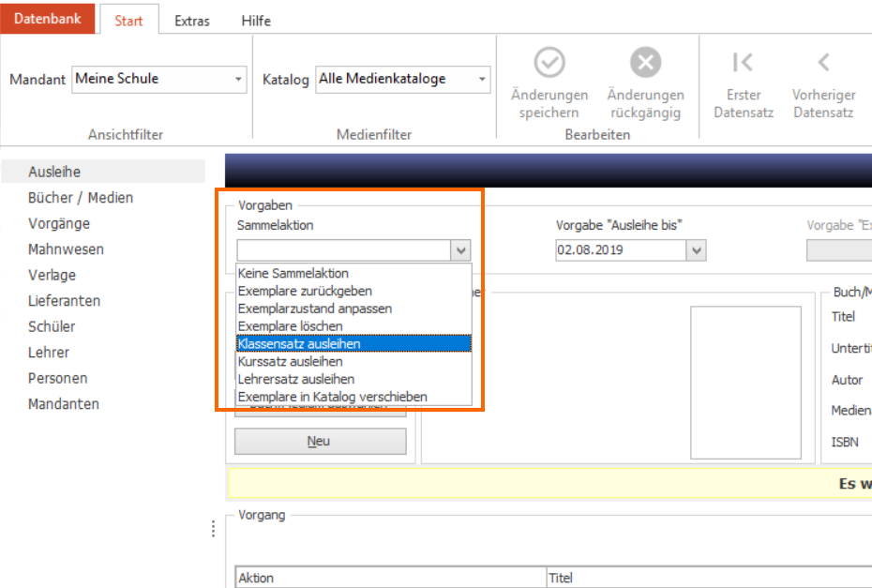
Task: Open the Ausleihe bis date dropdown
Action: click(697, 250)
